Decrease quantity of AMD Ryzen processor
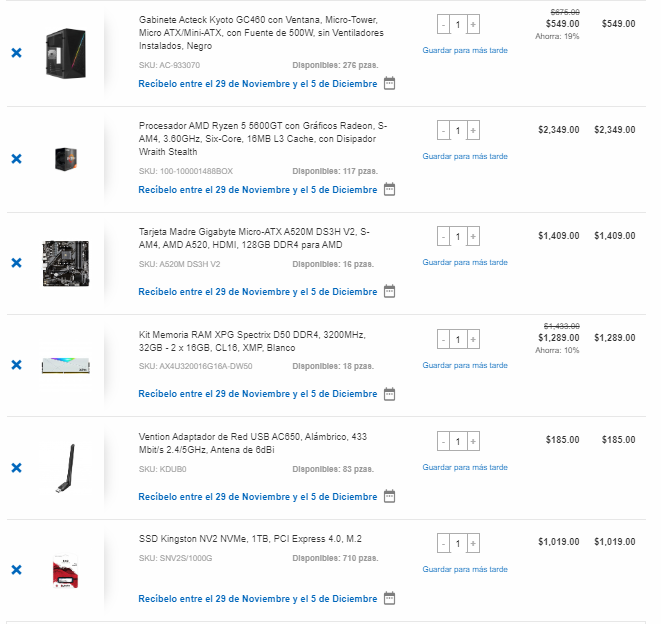661x624 pixels. click(x=443, y=131)
